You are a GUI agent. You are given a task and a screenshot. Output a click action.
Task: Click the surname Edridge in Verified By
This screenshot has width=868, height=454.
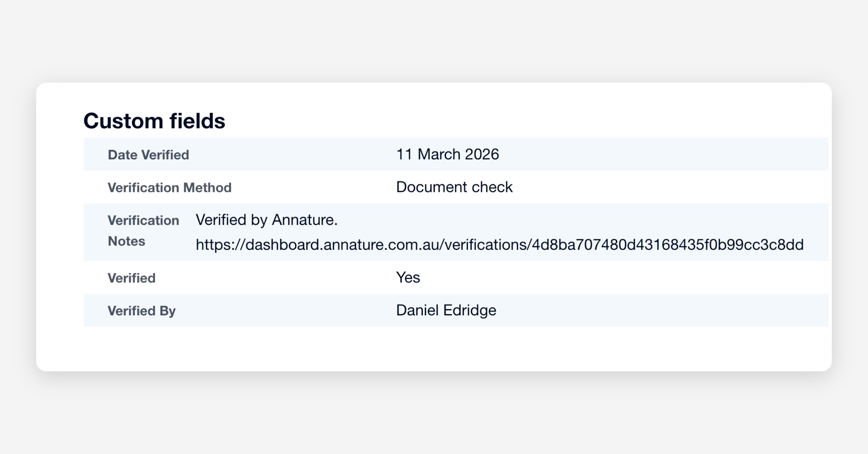[x=469, y=311]
